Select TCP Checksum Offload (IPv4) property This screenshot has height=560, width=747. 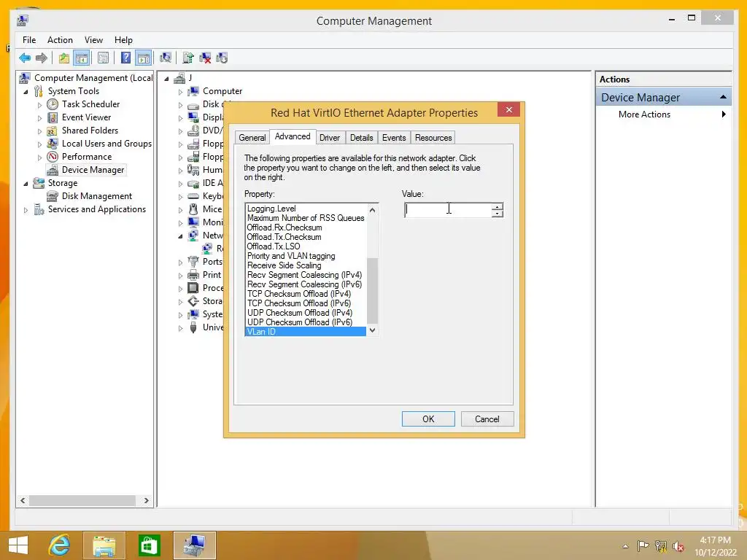tap(298, 294)
